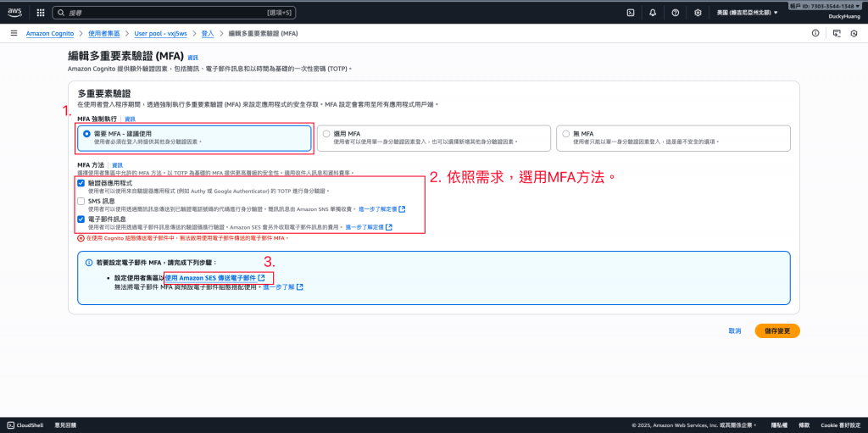The width and height of the screenshot is (868, 433).
Task: Open the notifications bell
Action: point(653,12)
